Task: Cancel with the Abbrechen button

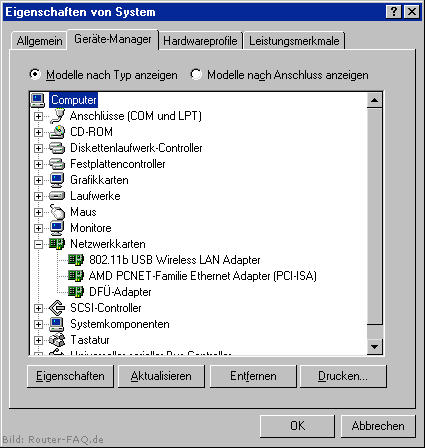Action: pos(378,426)
